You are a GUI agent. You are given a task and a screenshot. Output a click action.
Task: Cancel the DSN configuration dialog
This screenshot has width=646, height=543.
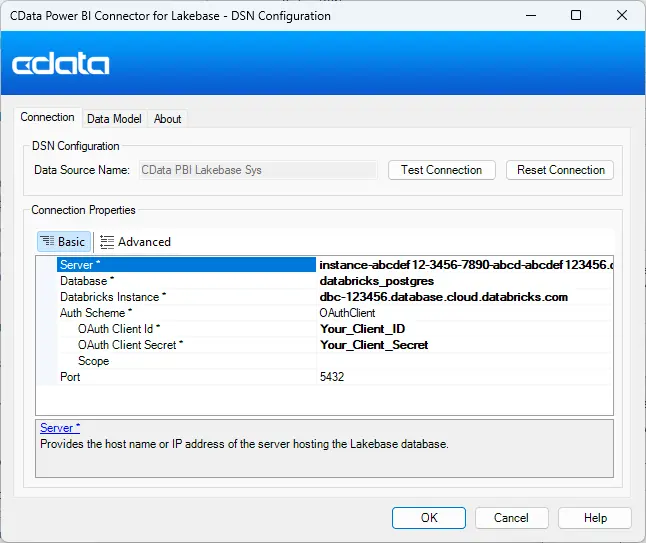pos(511,518)
